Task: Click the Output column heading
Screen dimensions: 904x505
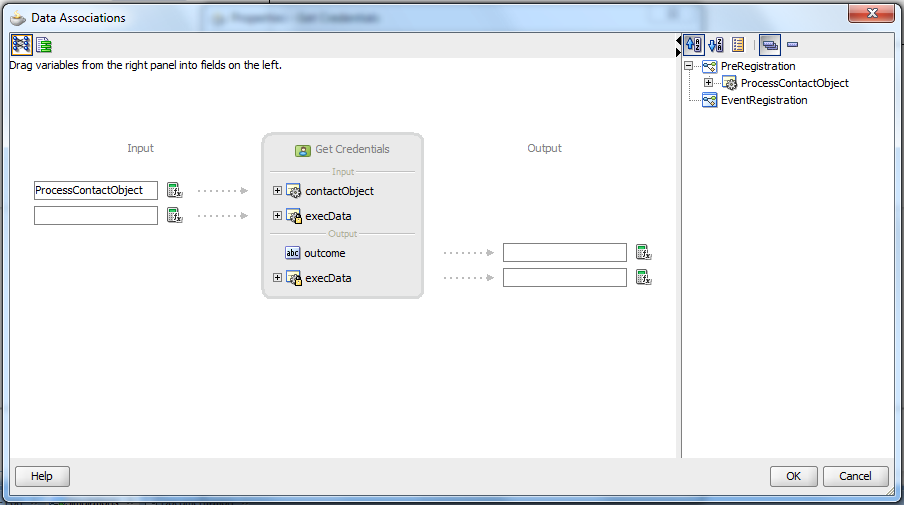Action: point(544,148)
